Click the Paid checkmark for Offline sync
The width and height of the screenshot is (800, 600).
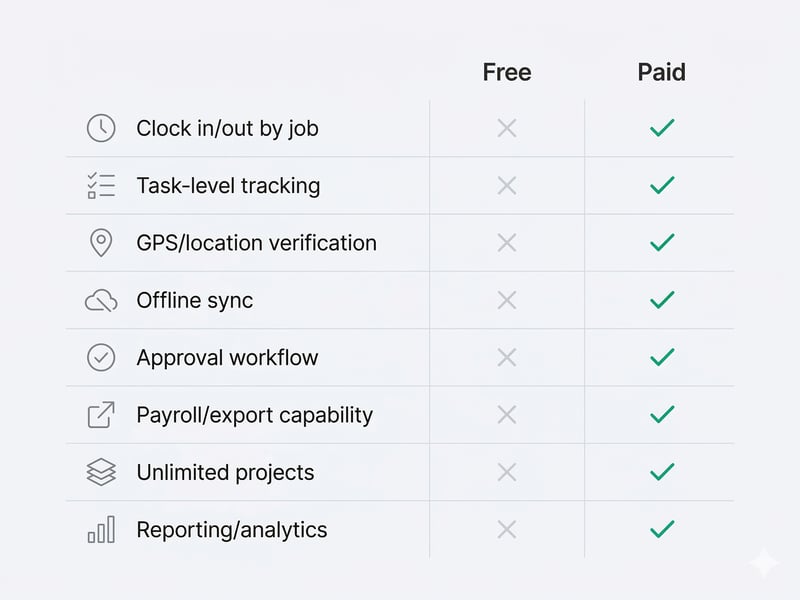pos(661,300)
